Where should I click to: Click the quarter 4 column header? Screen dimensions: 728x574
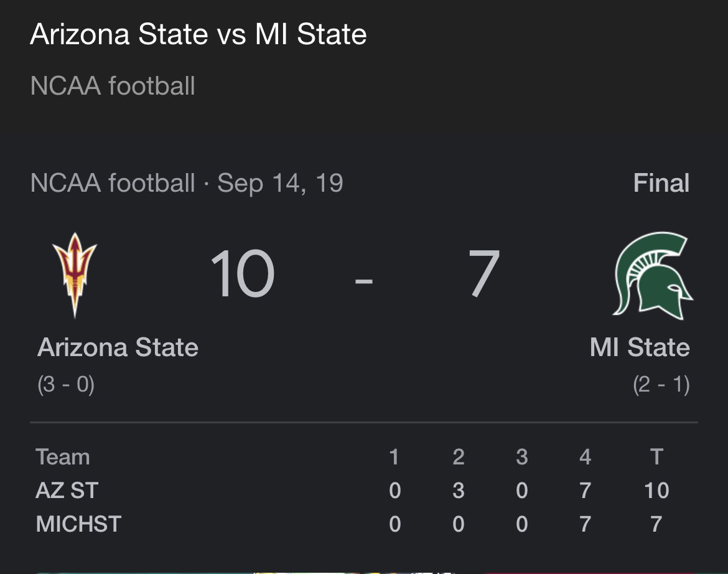[585, 457]
